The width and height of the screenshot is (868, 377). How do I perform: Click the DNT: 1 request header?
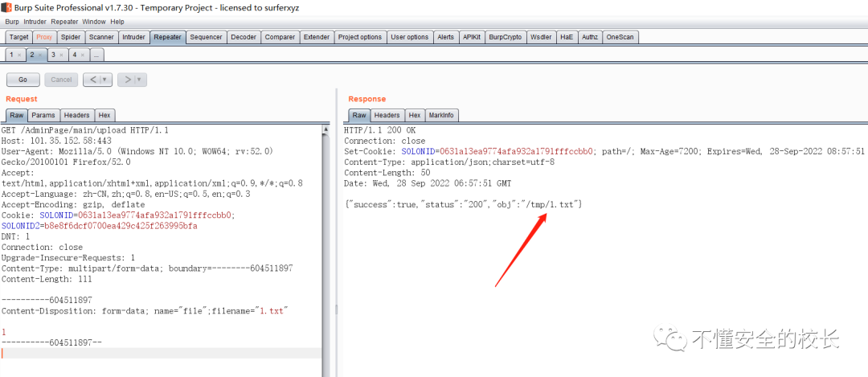click(15, 236)
